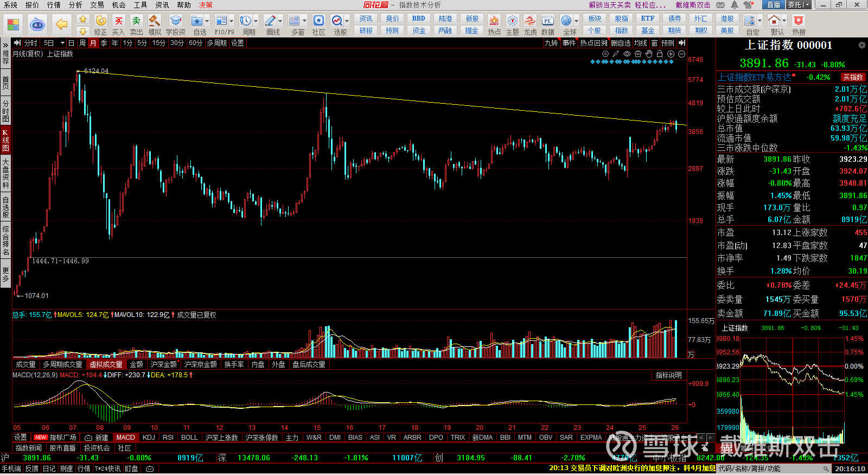Image resolution: width=868 pixels, height=475 pixels.
Task: Expand the 多窗 multi-window dropdown arrow
Action: 304,21
